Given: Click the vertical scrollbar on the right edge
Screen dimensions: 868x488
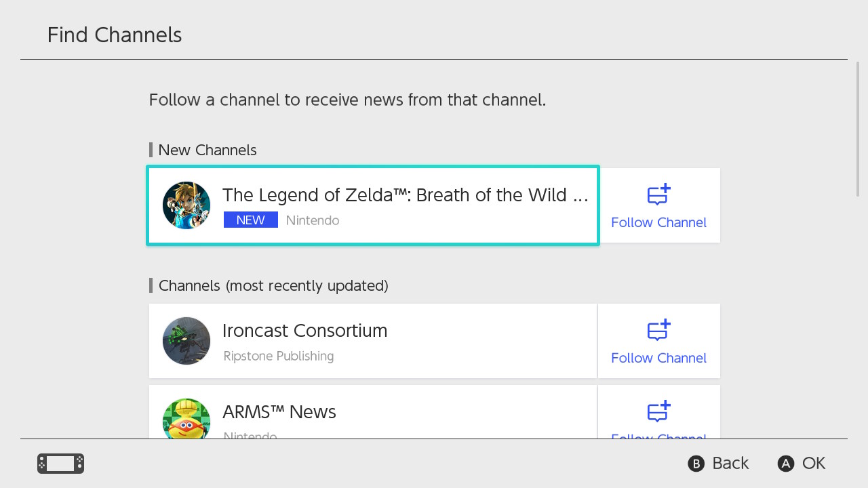Looking at the screenshot, I should coord(859,129).
